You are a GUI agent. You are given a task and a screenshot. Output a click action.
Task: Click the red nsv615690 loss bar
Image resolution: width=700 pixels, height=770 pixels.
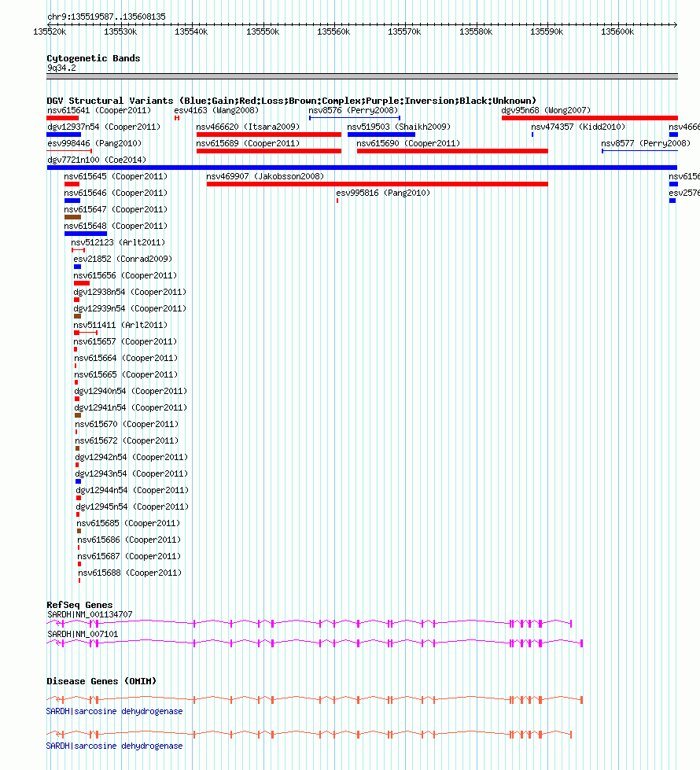point(452,151)
